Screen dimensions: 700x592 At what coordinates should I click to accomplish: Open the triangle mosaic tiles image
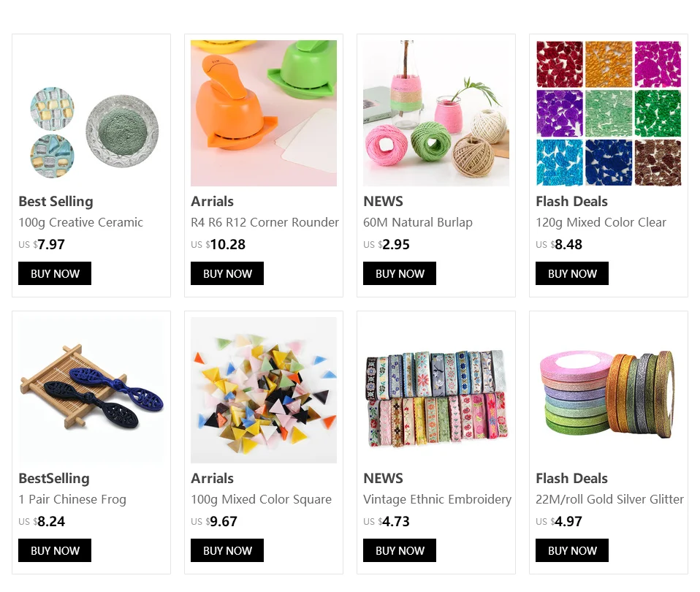pos(264,390)
